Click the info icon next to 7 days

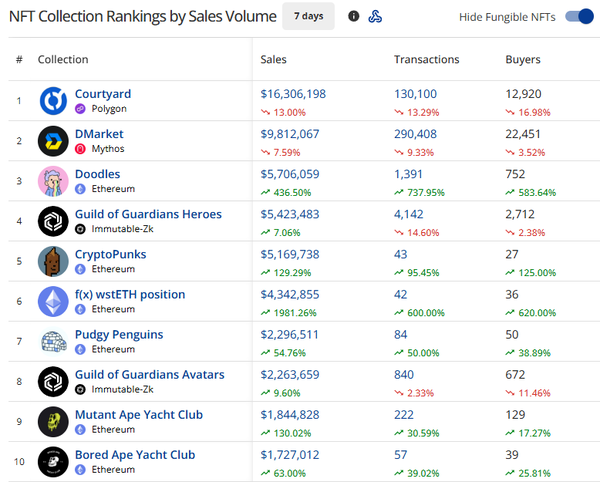[354, 16]
